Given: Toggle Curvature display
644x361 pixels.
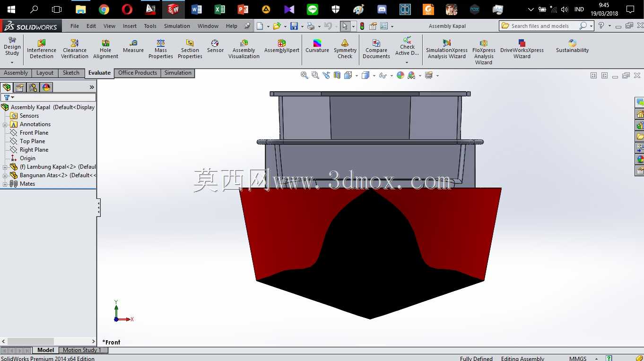Looking at the screenshot, I should point(317,47).
